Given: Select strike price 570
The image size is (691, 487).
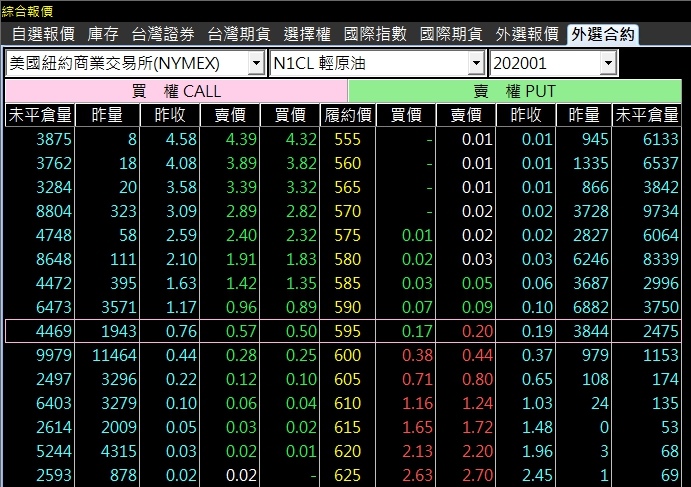Looking at the screenshot, I should (x=347, y=211).
